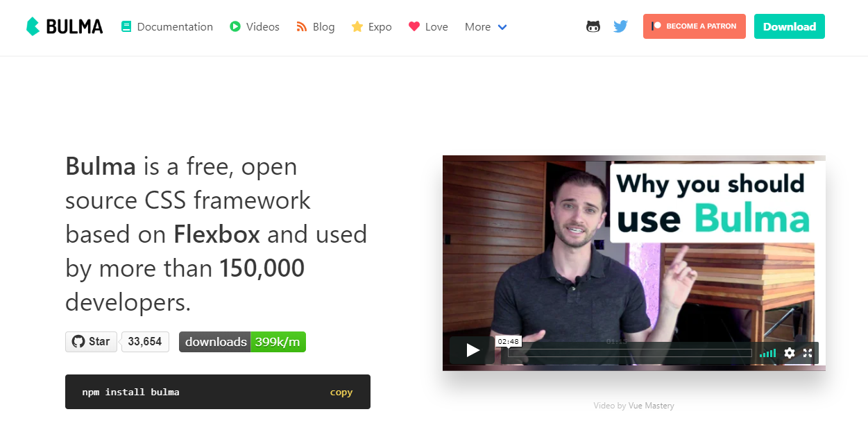Open the Love page with the heart icon
The width and height of the screenshot is (868, 423).
tap(428, 27)
